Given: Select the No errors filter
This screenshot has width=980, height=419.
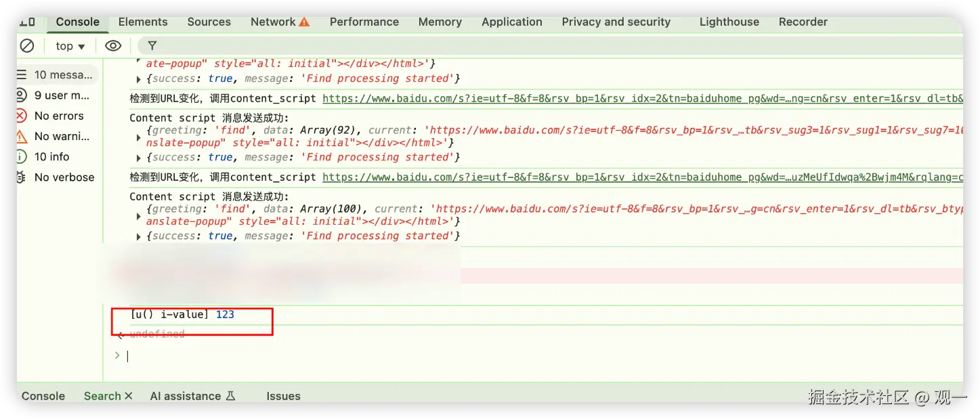Looking at the screenshot, I should click(x=58, y=116).
